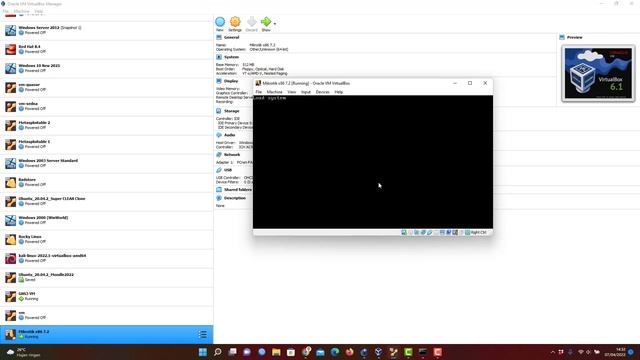The height and width of the screenshot is (360, 640).
Task: Open the weather widget on the taskbar
Action: (24, 352)
